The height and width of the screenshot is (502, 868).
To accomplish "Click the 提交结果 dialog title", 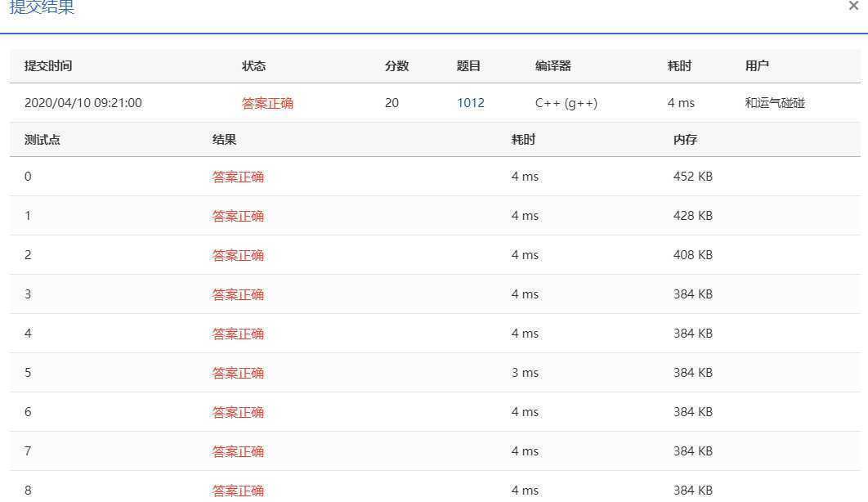I will 42,7.
